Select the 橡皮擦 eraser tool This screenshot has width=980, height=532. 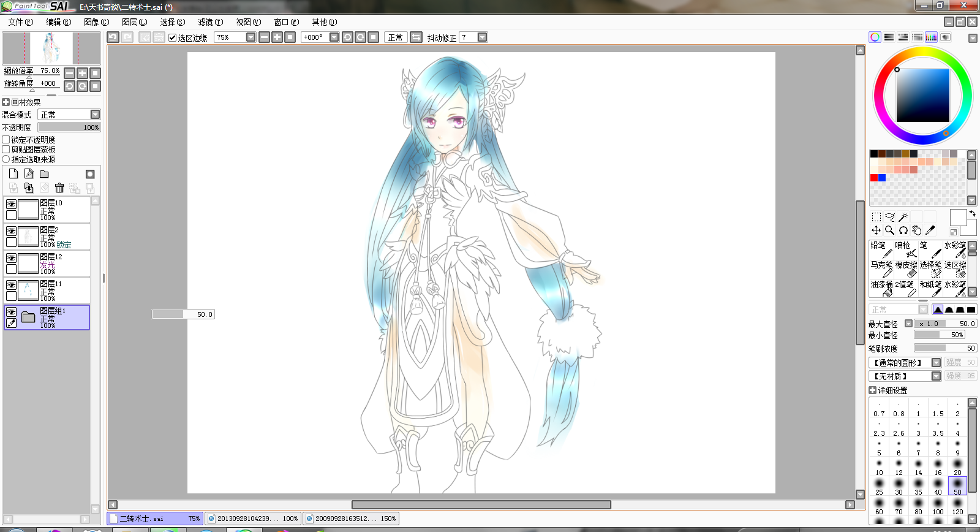pyautogui.click(x=906, y=269)
